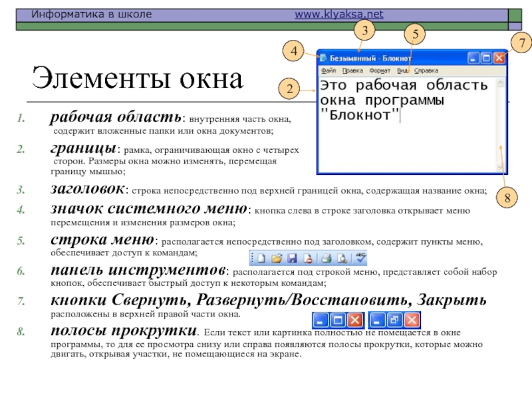Print using the printer toolbar icon

tap(327, 257)
